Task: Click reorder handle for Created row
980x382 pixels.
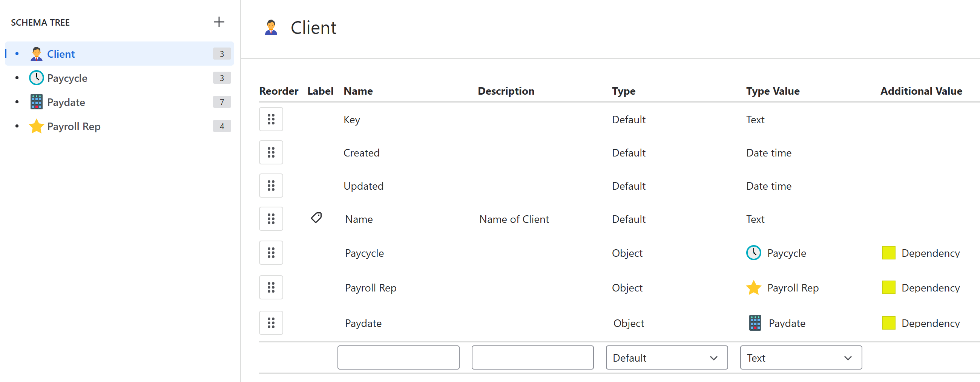Action: coord(271,153)
